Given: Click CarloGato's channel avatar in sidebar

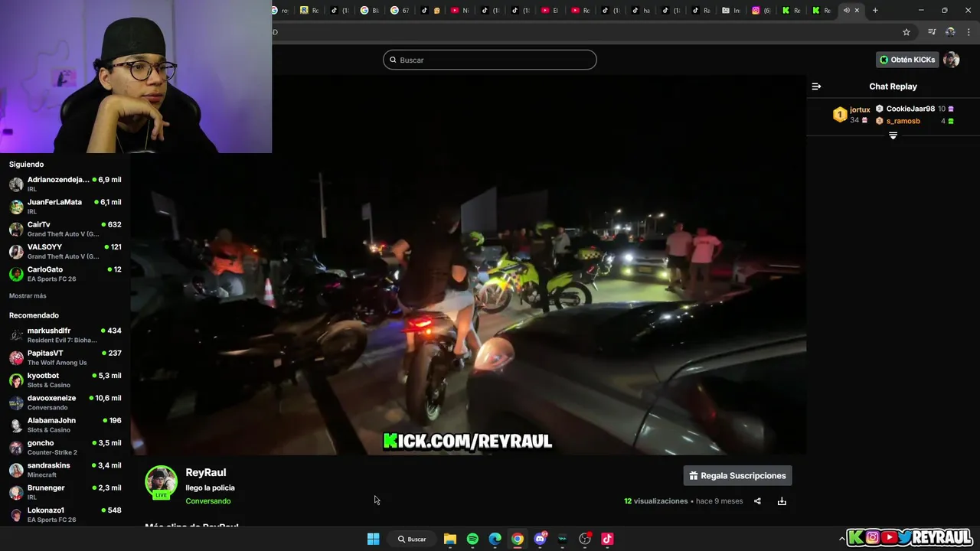Looking at the screenshot, I should (16, 274).
